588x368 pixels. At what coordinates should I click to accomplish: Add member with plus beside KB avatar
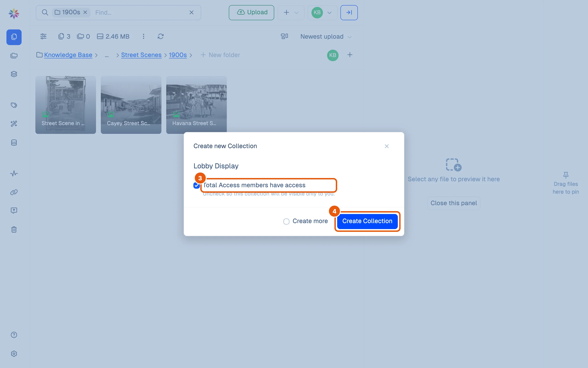click(x=350, y=55)
